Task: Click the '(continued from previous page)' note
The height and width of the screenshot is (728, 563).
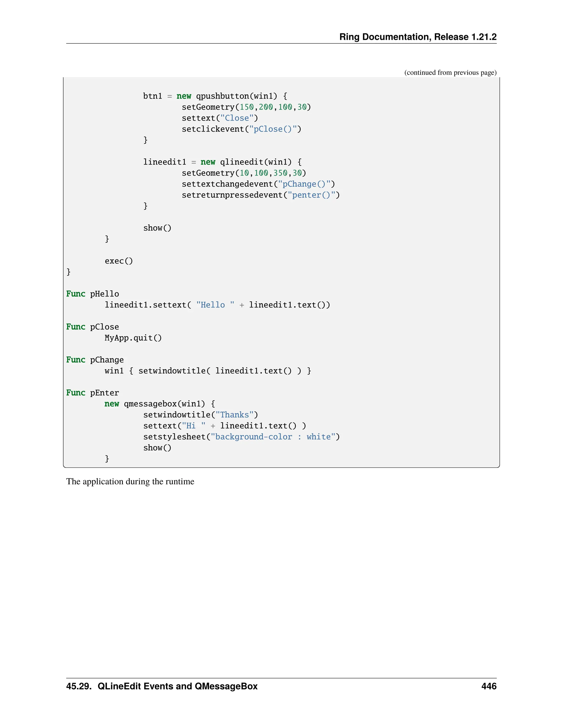Action: pos(450,73)
